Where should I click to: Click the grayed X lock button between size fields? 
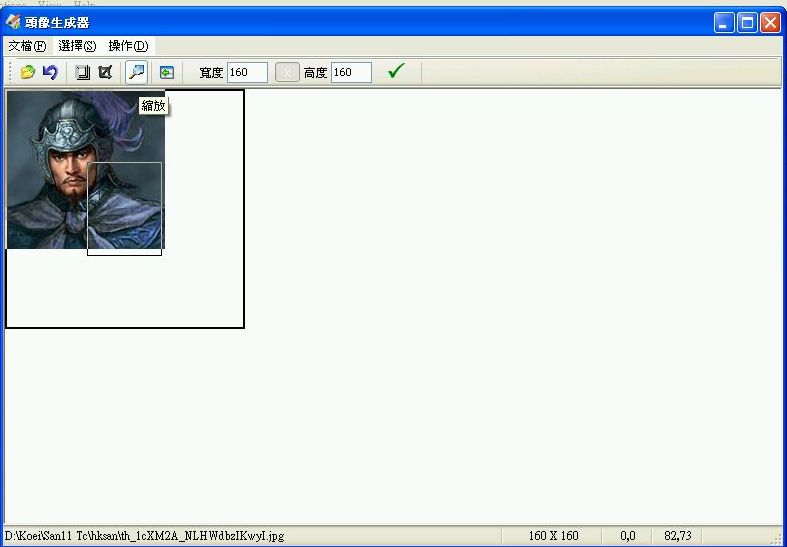point(287,72)
